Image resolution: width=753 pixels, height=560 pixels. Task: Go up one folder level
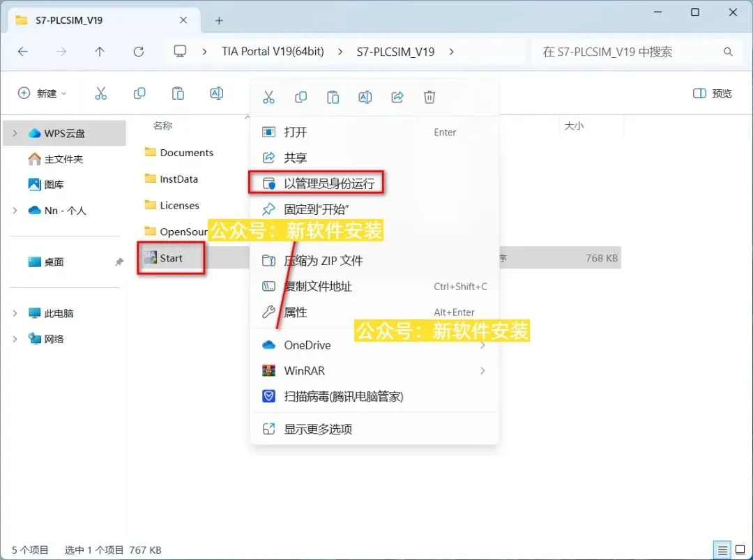100,52
